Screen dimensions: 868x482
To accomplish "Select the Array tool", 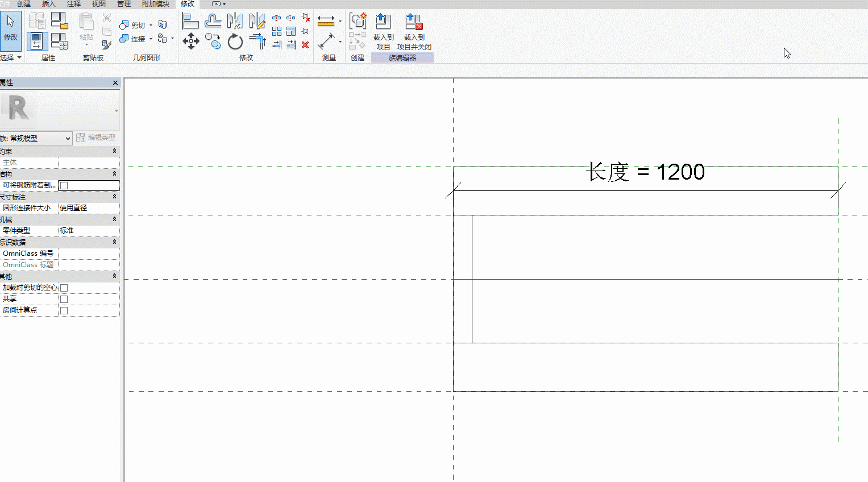I will pos(277,31).
